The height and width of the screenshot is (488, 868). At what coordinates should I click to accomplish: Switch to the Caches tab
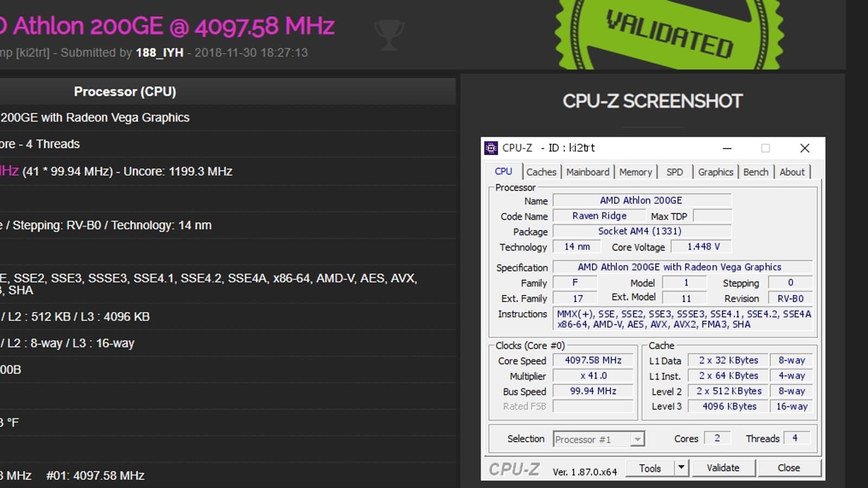(541, 171)
